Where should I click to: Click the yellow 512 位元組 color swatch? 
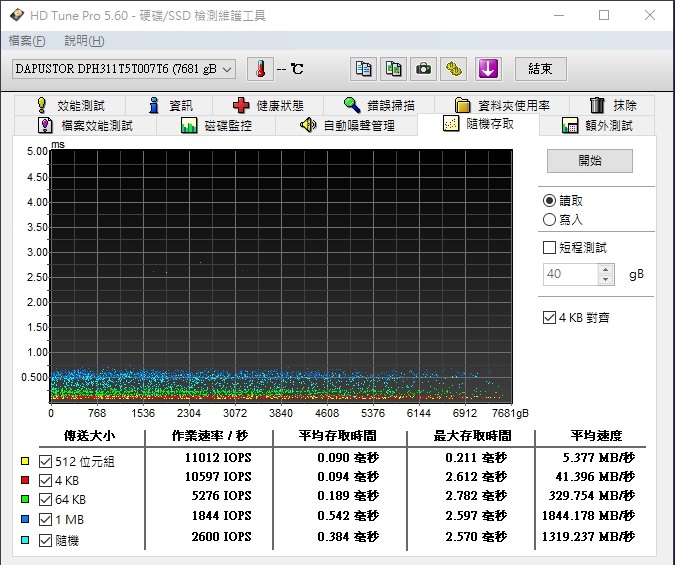coord(25,461)
